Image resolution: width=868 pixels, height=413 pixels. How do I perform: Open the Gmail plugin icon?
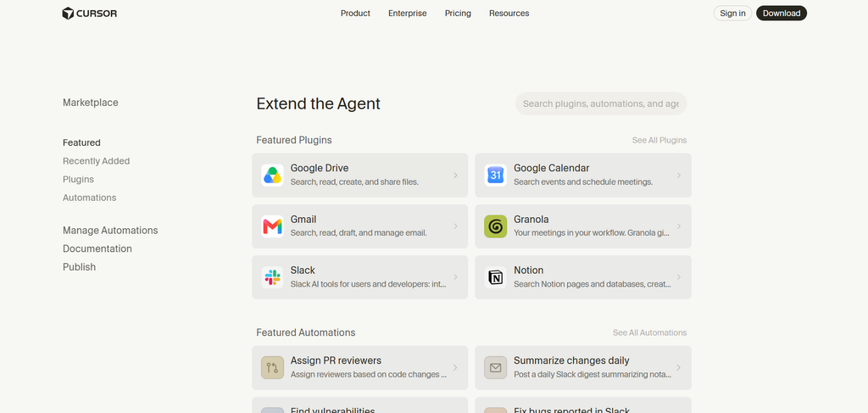(272, 226)
